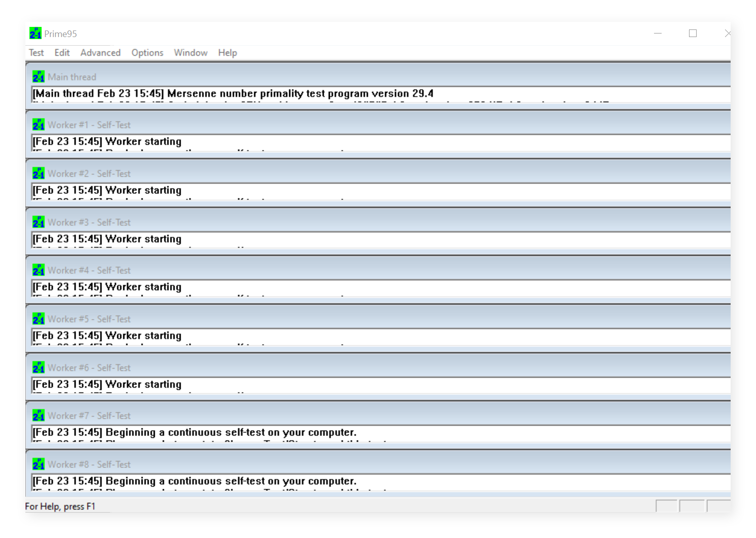Open the Advanced menu
This screenshot has width=756, height=538.
[100, 53]
